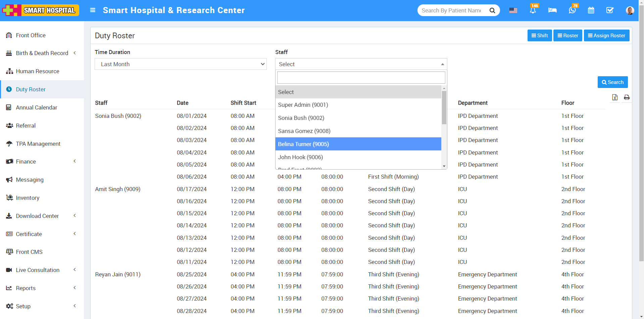The width and height of the screenshot is (644, 319).
Task: Open the tasks checkbox icon in header
Action: [610, 10]
